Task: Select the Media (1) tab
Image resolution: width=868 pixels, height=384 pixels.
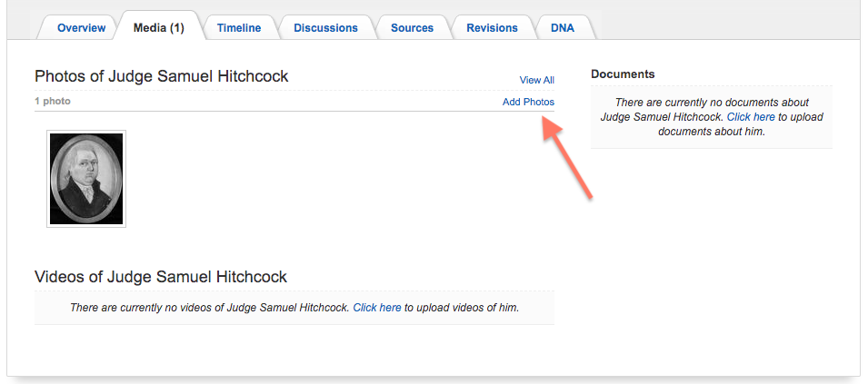Action: (158, 28)
